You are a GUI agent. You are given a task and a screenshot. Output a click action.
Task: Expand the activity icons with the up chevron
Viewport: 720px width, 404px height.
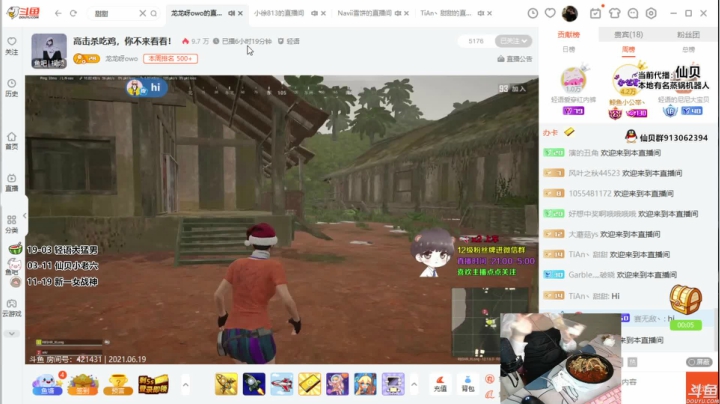click(186, 385)
